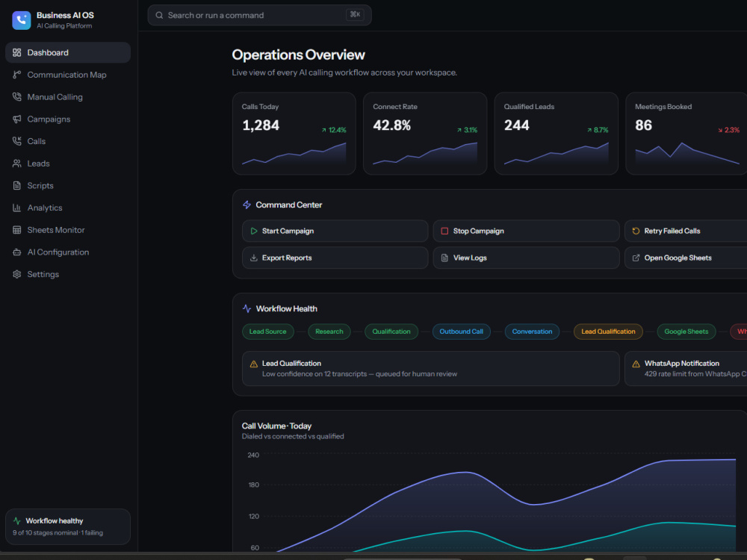747x560 pixels.
Task: Click the pulse icon in Workflow healthy card
Action: pos(17,521)
